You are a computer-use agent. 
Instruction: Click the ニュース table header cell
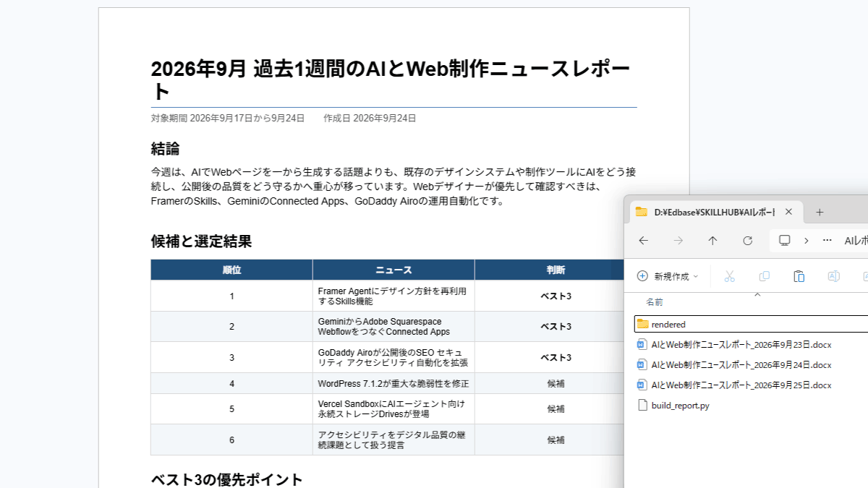coord(393,270)
